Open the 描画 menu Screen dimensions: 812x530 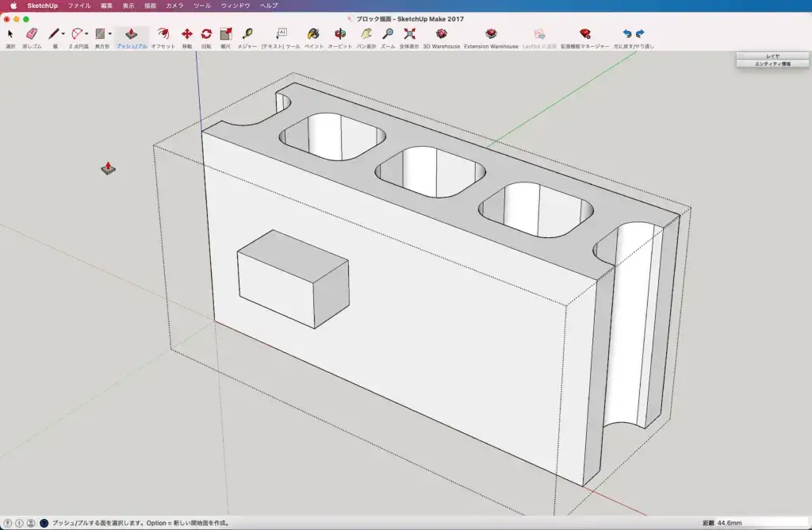pos(150,6)
